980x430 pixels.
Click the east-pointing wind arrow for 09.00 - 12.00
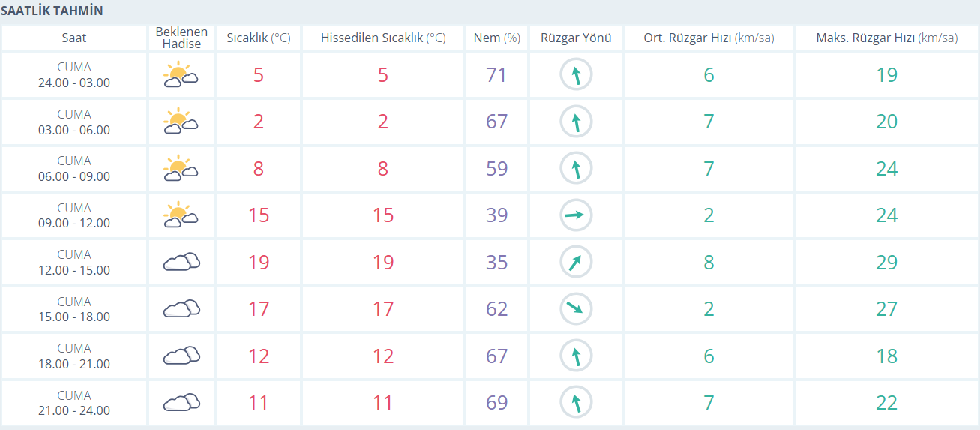pyautogui.click(x=576, y=215)
